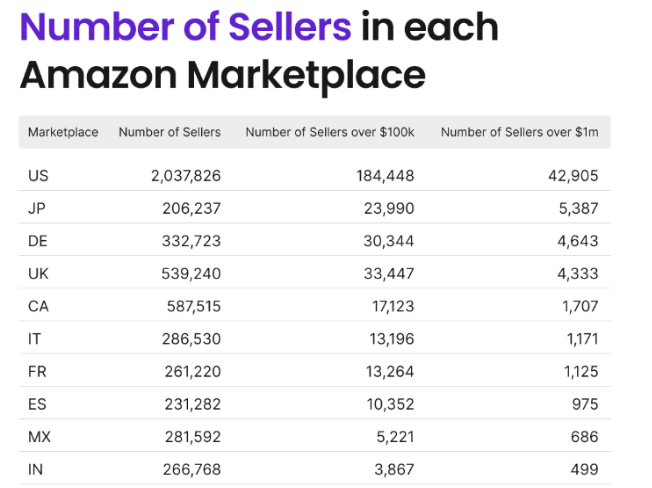This screenshot has width=652, height=488.
Task: Click the Marketplace column header
Action: 63,132
